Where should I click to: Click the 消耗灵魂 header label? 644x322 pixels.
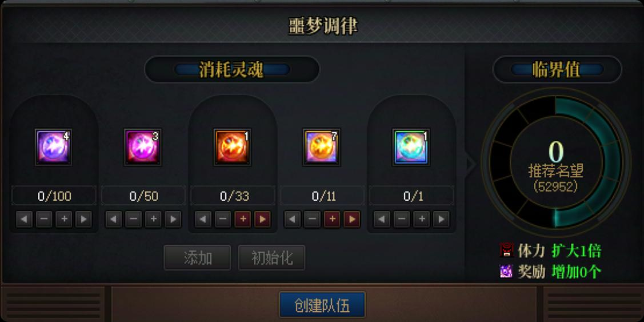pos(231,70)
